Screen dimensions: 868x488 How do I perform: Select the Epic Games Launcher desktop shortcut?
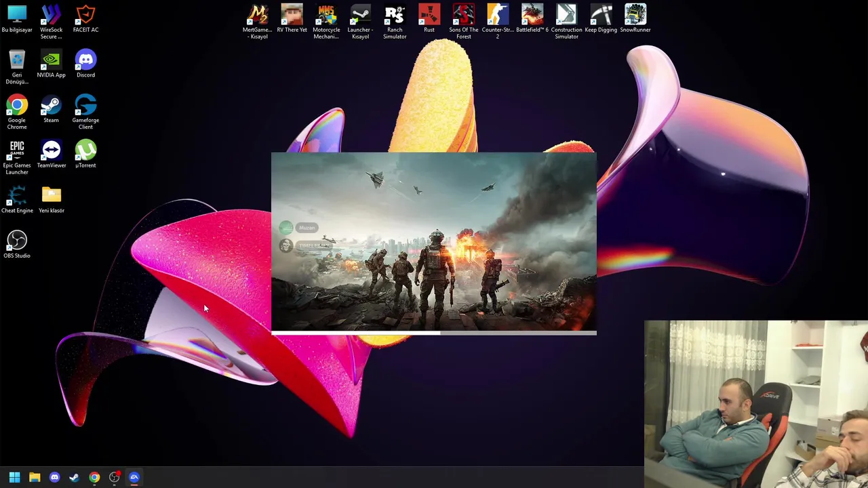coord(17,158)
